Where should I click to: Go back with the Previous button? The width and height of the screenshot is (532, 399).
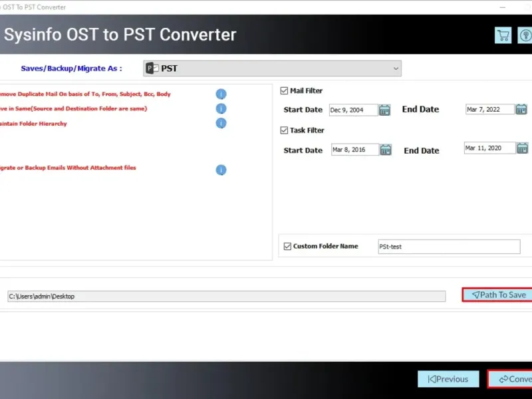[448, 379]
